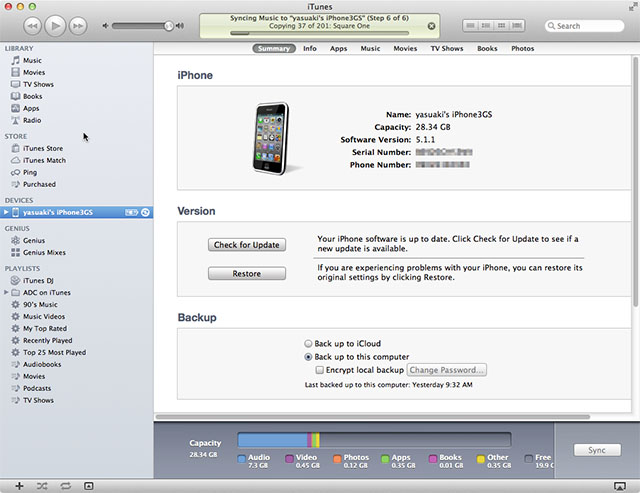Screen dimensions: 640x493
Task: Click the Play button in the toolbar
Action: click(x=54, y=24)
